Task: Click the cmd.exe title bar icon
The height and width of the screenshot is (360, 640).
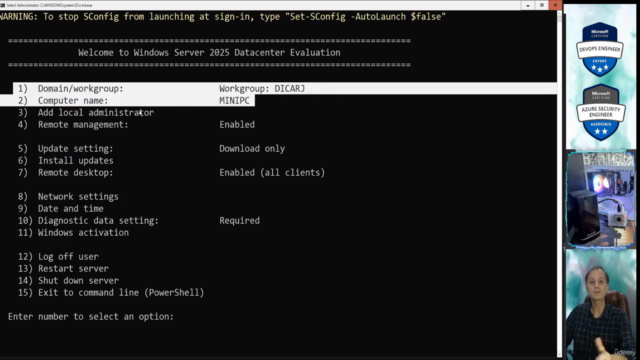Action: [2, 5]
